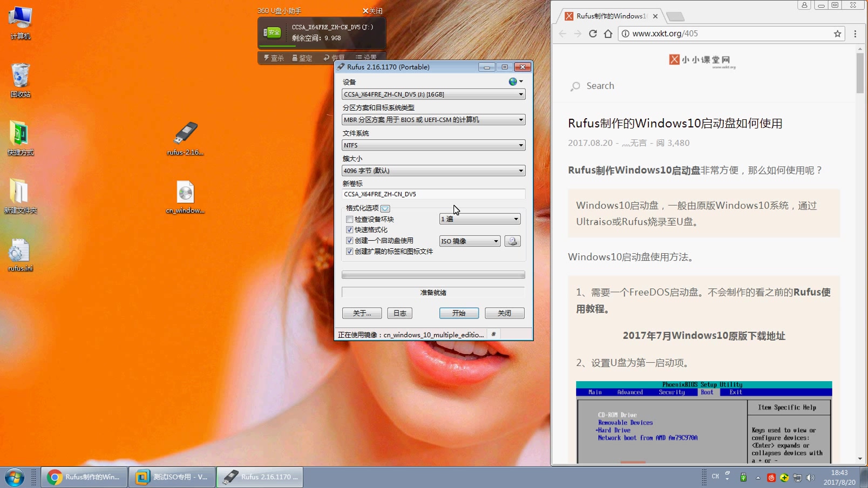Close the Rufus制作的Windows10 browser tab
868x488 pixels.
click(x=655, y=16)
